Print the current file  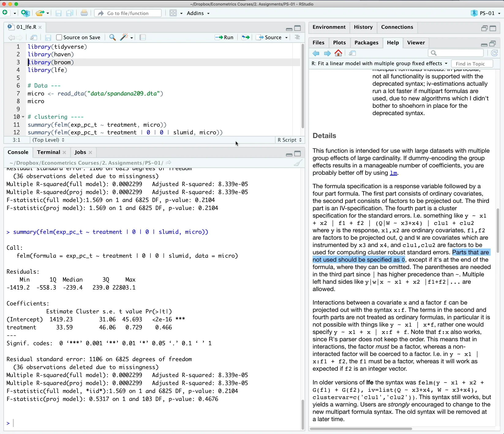pyautogui.click(x=84, y=13)
